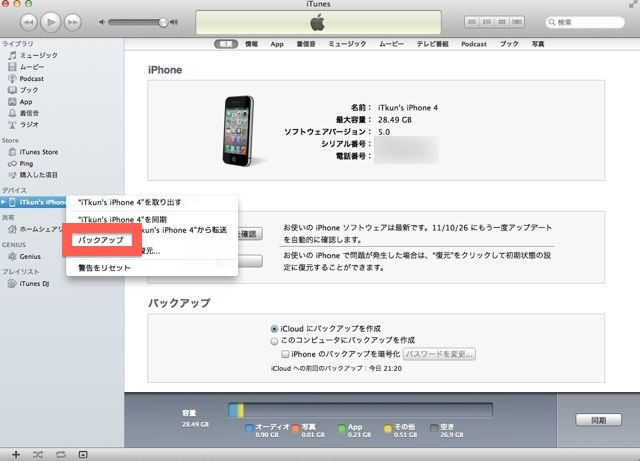Click the パスワードを変更 button

[439, 354]
